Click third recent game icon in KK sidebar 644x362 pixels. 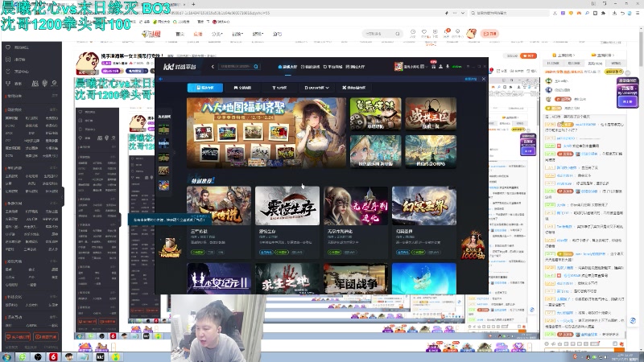click(164, 157)
